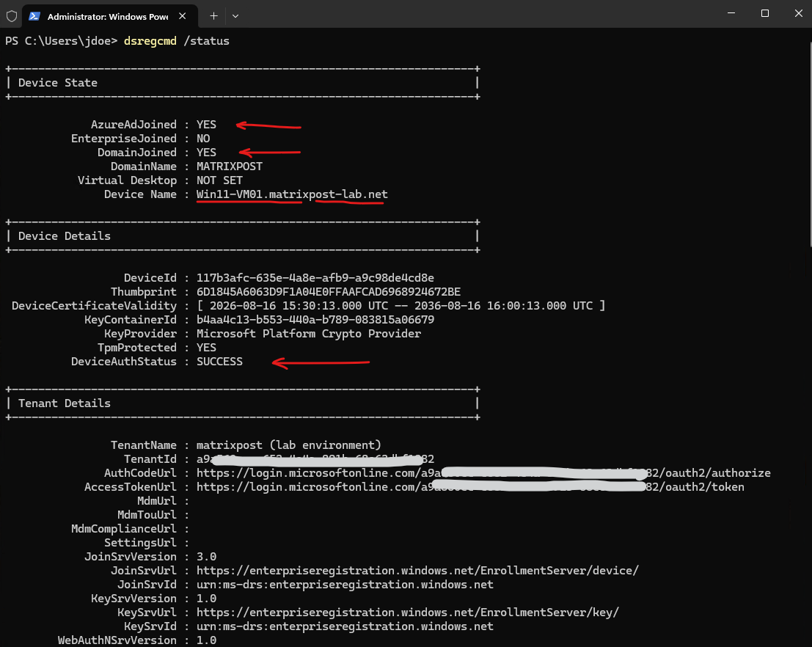This screenshot has height=647, width=812.
Task: Close the Administrator: Windows PowerShell tab
Action: pos(183,16)
